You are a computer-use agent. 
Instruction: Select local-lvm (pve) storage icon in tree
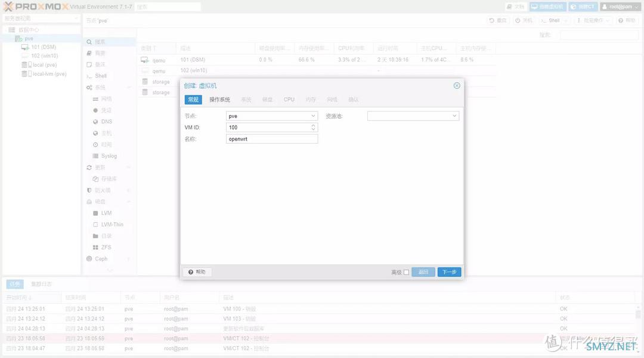(x=26, y=74)
